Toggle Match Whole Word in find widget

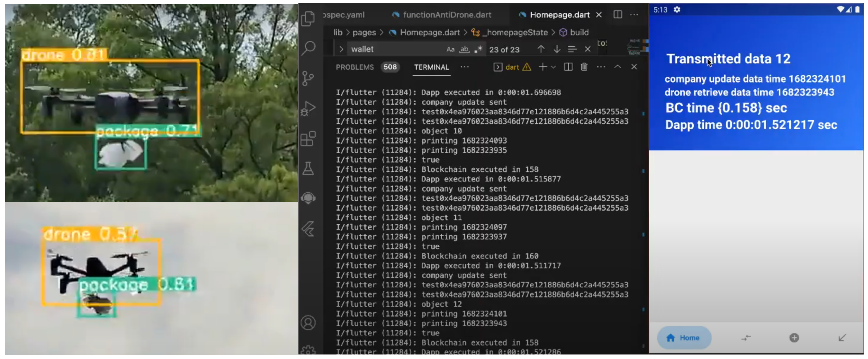pyautogui.click(x=464, y=49)
